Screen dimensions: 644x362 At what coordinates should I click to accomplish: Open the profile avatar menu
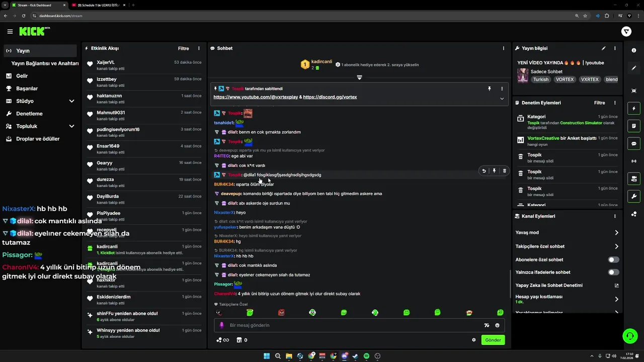pyautogui.click(x=626, y=32)
